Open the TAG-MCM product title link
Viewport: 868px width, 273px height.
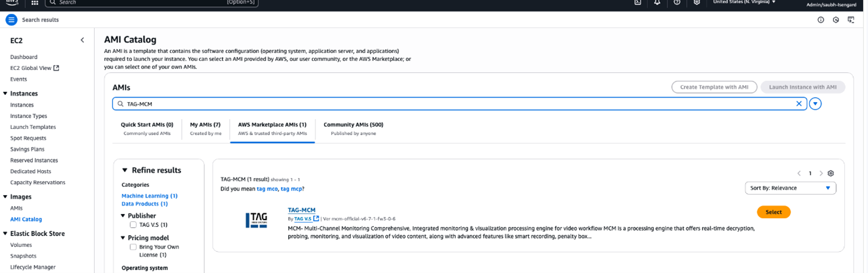pyautogui.click(x=301, y=210)
